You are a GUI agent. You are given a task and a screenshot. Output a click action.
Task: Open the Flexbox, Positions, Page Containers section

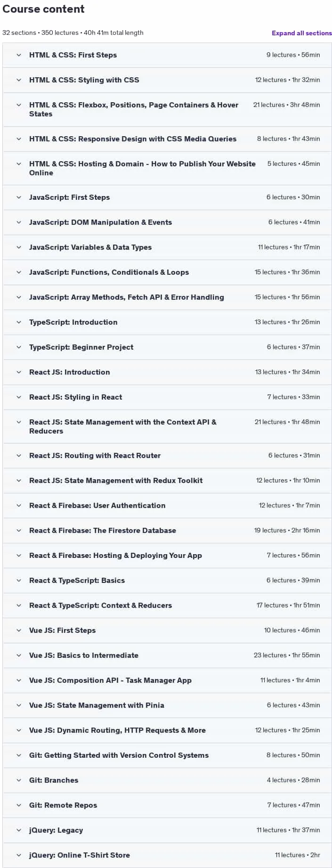[x=167, y=109]
